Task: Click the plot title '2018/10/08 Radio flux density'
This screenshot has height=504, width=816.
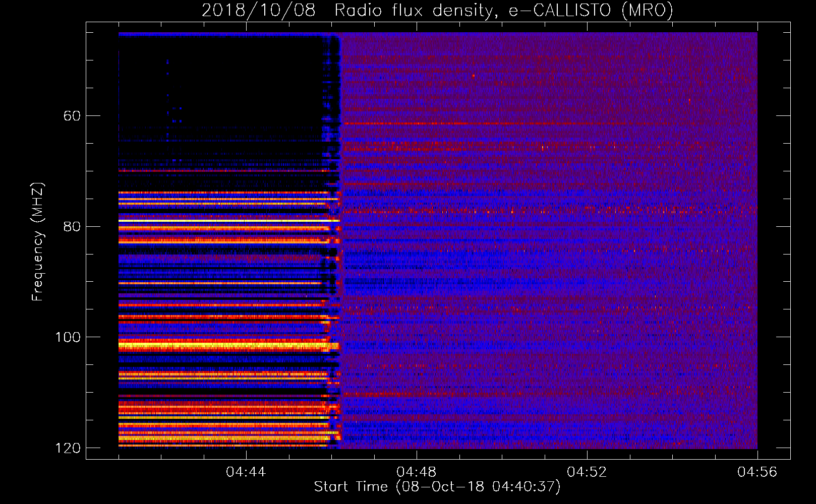Action: 437,10
